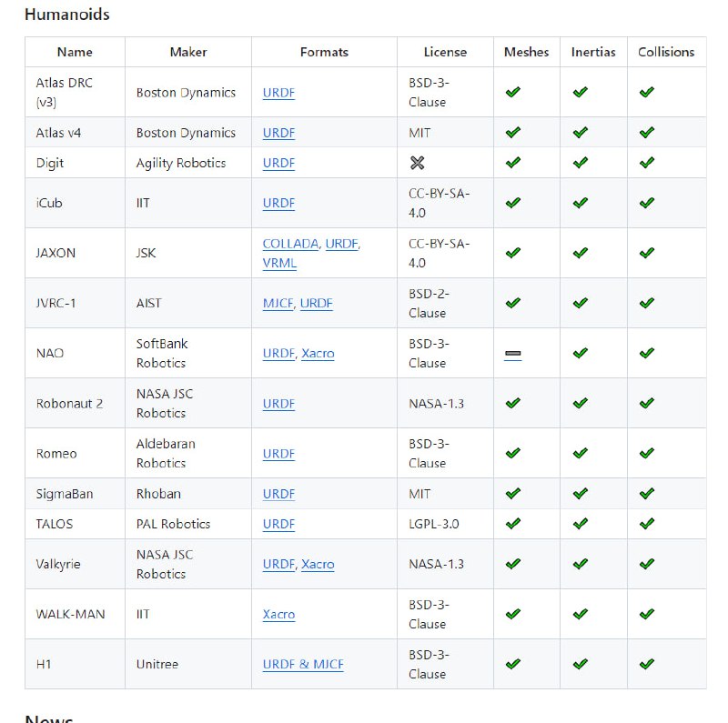This screenshot has height=723, width=728.
Task: Open the H1 URDF & MJCF link
Action: pyautogui.click(x=303, y=664)
